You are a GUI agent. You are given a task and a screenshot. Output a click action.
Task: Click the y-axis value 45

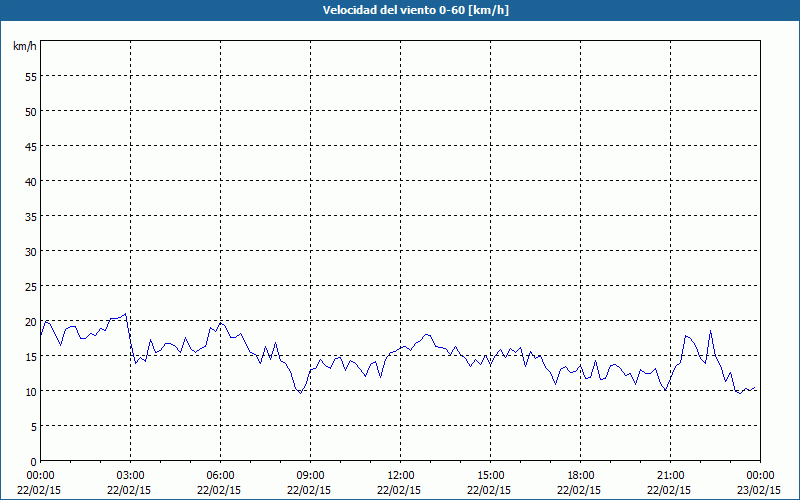tap(31, 147)
